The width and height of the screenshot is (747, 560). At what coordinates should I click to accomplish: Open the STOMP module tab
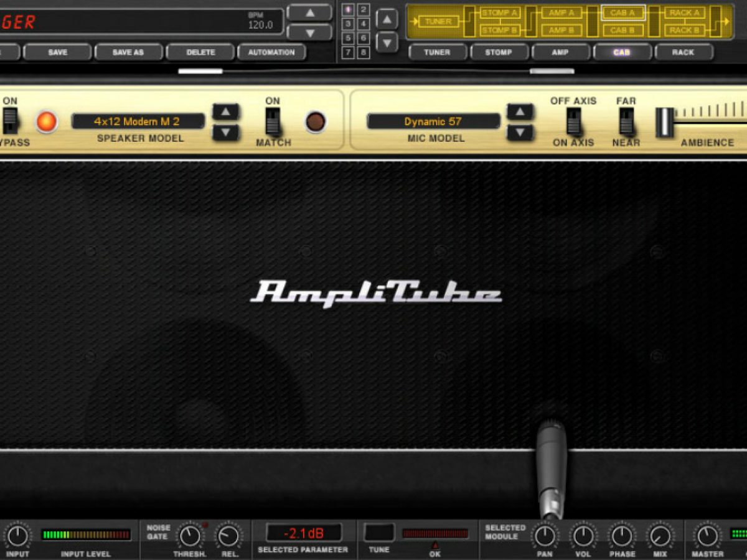(x=499, y=52)
